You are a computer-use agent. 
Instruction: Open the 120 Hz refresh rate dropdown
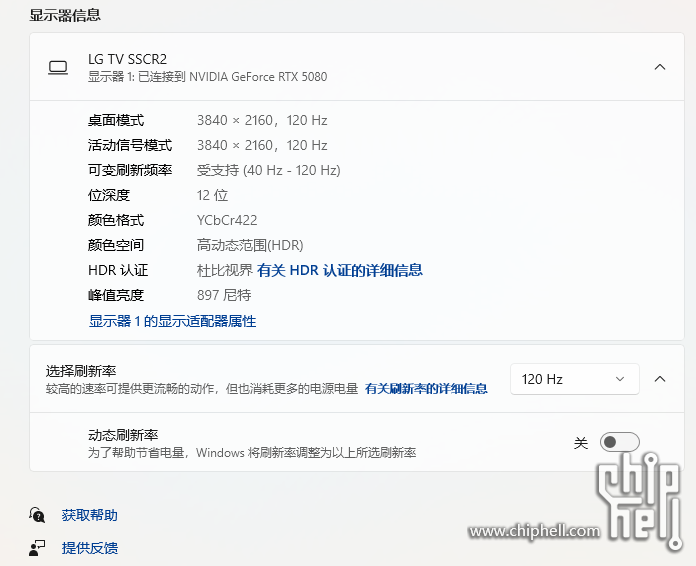pos(574,379)
